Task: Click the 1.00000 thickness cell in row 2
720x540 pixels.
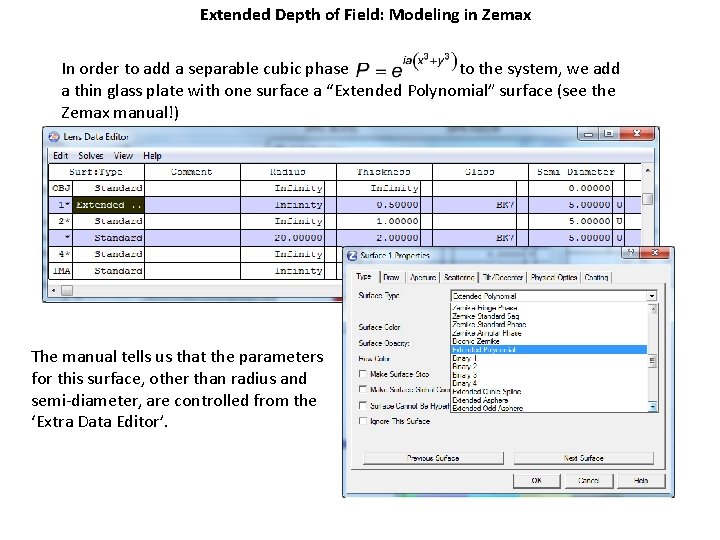Action: pyautogui.click(x=379, y=221)
